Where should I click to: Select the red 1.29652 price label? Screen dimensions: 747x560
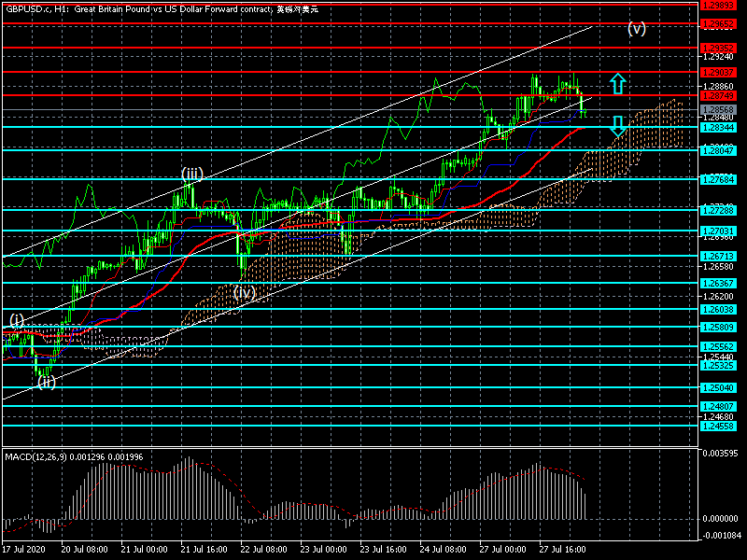[718, 24]
